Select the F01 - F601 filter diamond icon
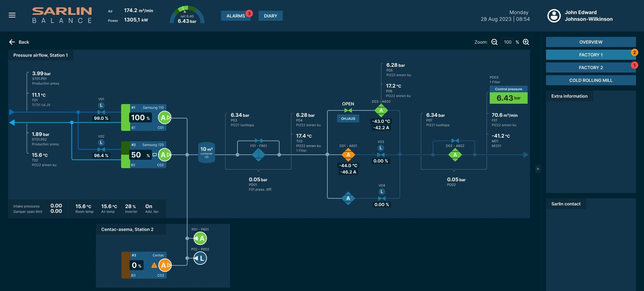Viewport: 644px width, 291px height. tap(258, 154)
